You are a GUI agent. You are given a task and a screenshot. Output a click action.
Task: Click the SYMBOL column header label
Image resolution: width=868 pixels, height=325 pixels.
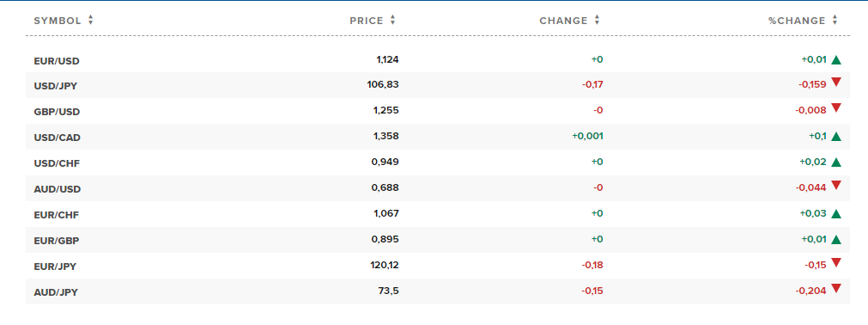[58, 21]
